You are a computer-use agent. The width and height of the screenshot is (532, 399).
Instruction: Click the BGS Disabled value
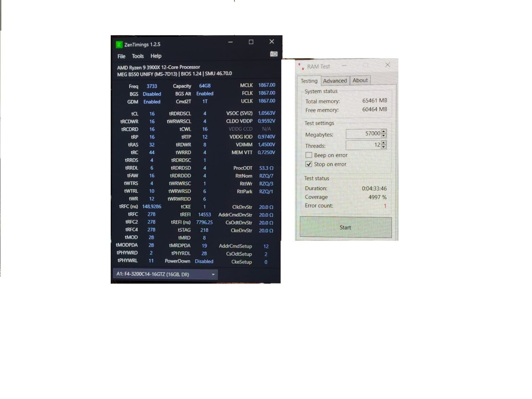[152, 94]
